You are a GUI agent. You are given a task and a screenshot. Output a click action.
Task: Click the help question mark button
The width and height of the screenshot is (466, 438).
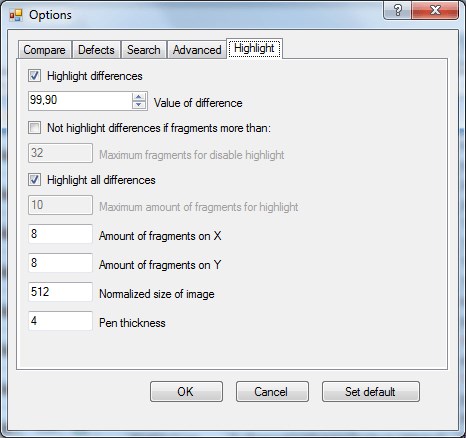(397, 10)
